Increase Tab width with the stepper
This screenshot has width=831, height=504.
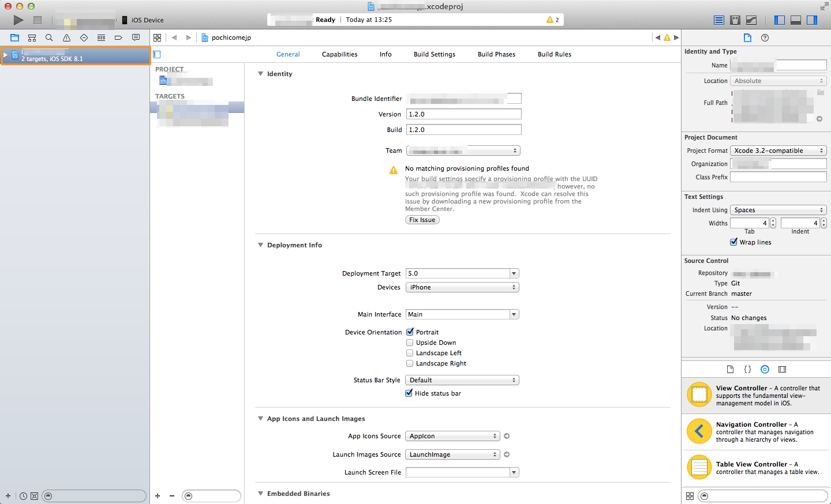(772, 220)
